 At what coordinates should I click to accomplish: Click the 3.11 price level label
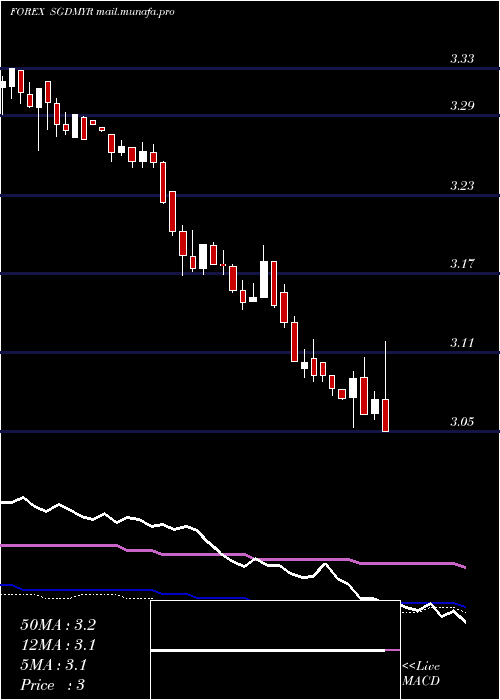pos(462,343)
